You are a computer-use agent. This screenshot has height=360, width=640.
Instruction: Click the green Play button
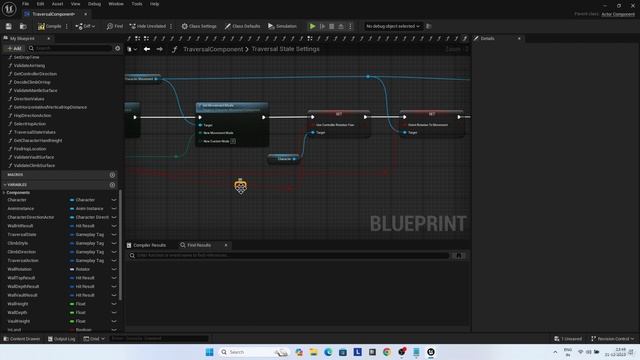point(312,26)
